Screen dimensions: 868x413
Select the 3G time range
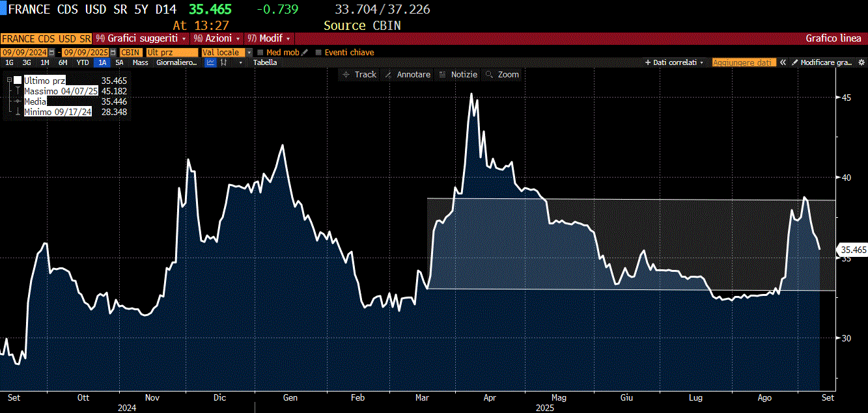pos(27,62)
